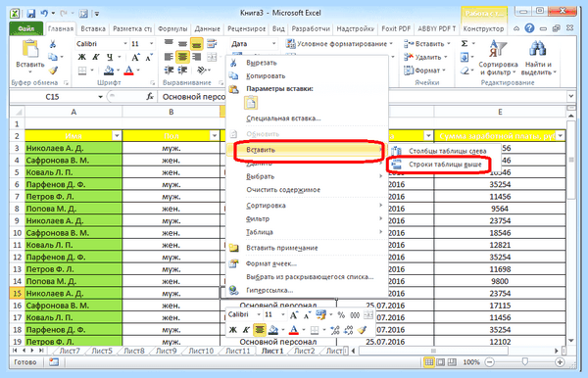This screenshot has width=588, height=378.
Task: Click the zoom in plus button
Action: click(x=560, y=362)
